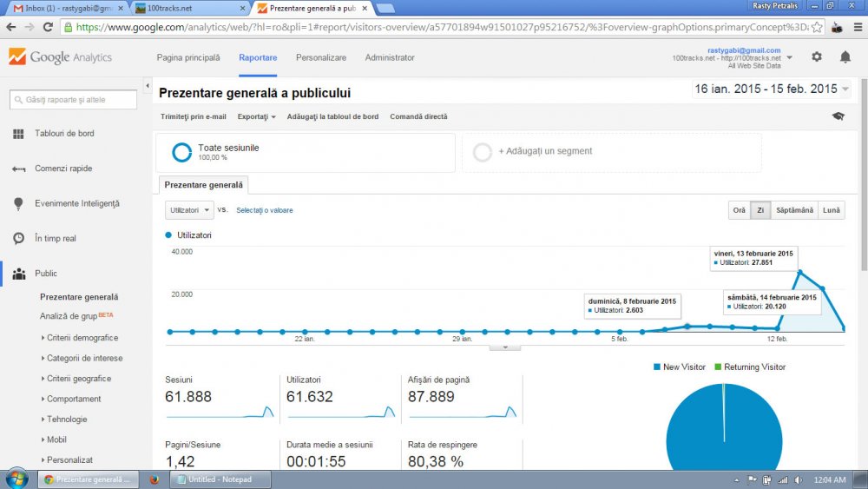
Task: Select the Prezentare generală report tab
Action: 204,185
